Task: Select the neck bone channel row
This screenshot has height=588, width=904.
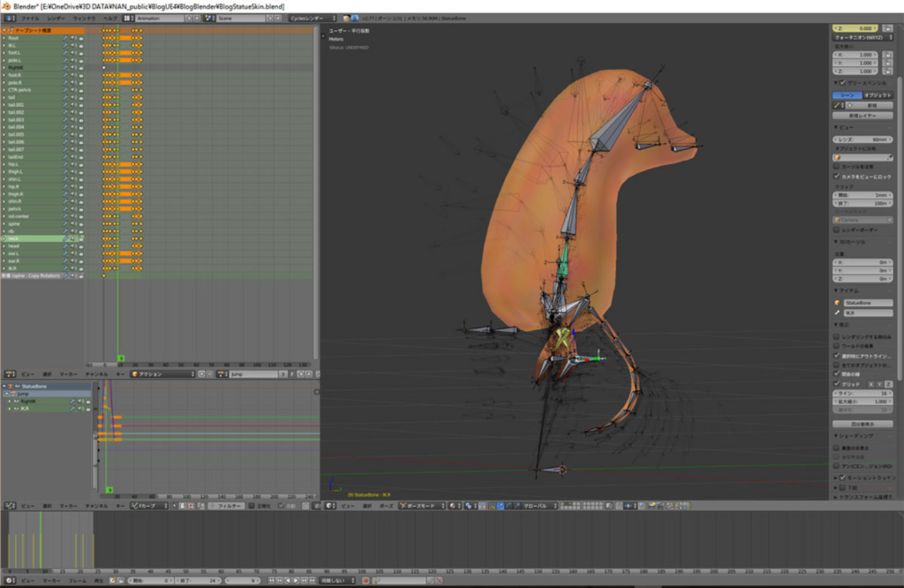Action: [31, 238]
